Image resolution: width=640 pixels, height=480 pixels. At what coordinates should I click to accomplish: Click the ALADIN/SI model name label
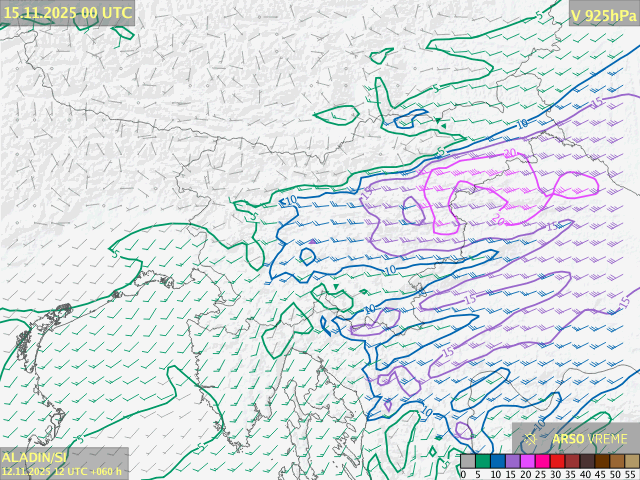(x=36, y=456)
